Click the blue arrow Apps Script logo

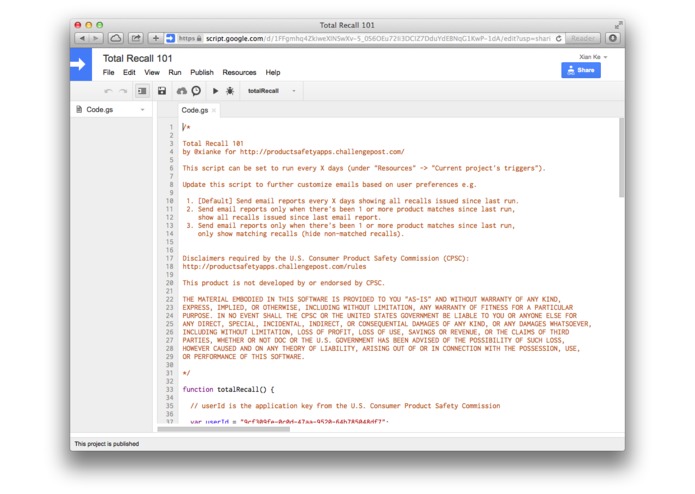coord(81,64)
